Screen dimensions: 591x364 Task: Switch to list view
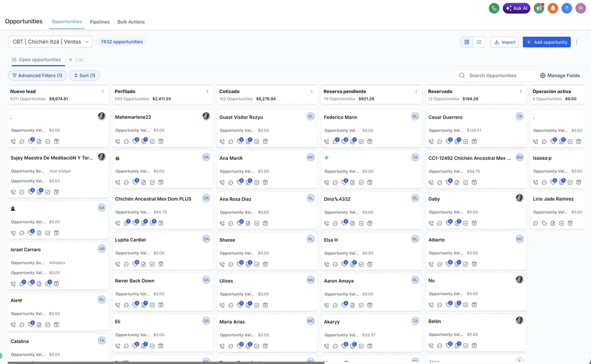click(x=479, y=42)
